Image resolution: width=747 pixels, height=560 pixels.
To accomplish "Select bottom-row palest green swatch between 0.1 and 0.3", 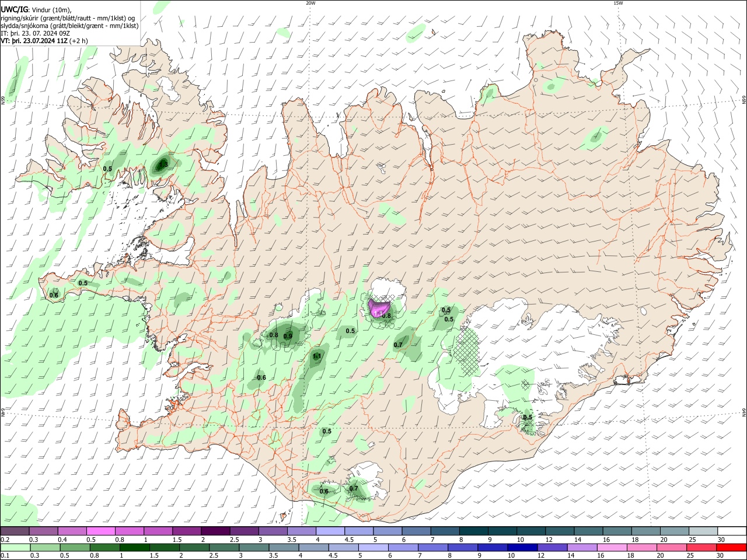I will 15,548.
